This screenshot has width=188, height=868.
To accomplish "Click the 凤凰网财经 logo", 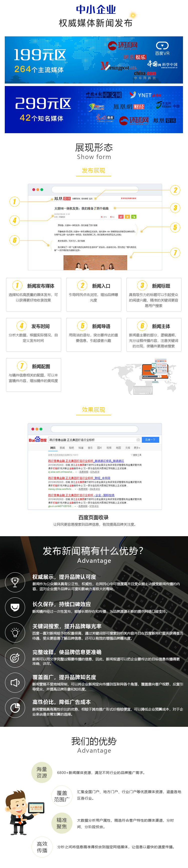I will coord(129,107).
